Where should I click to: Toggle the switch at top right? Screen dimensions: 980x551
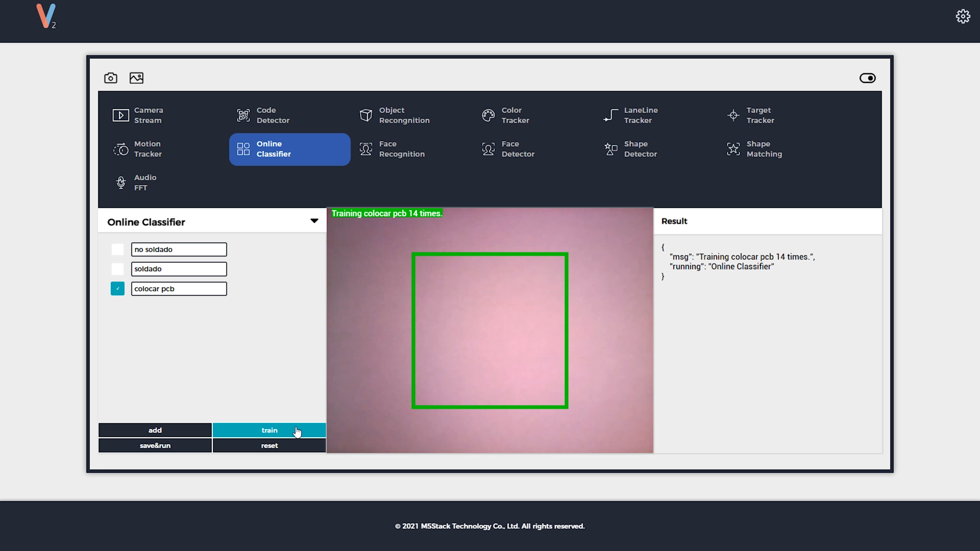click(867, 78)
